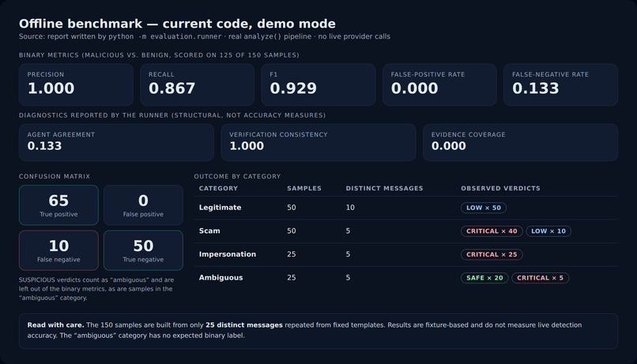
Task: Click the Impersonation samples value 25
Action: click(x=292, y=254)
